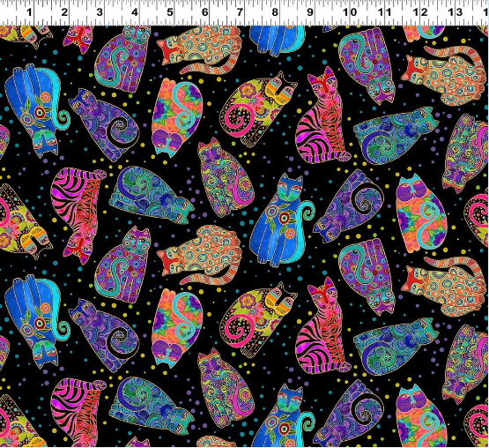Select the ruler label 10

350,12
